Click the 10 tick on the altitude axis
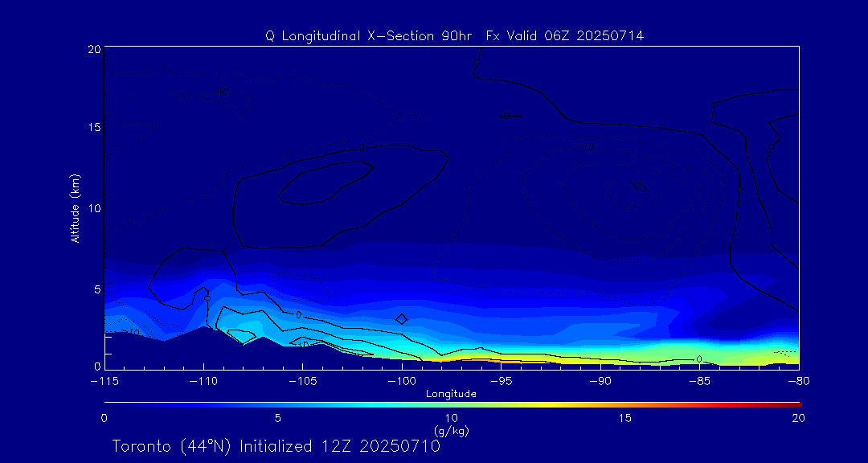 coord(93,208)
